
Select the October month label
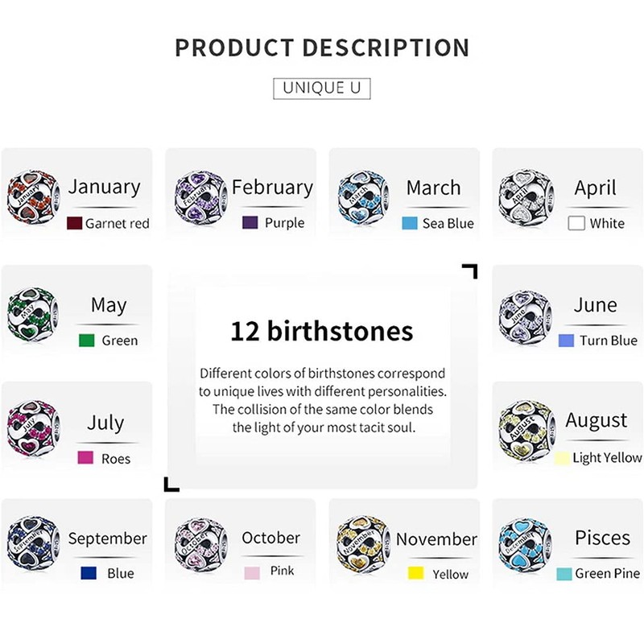click(270, 538)
